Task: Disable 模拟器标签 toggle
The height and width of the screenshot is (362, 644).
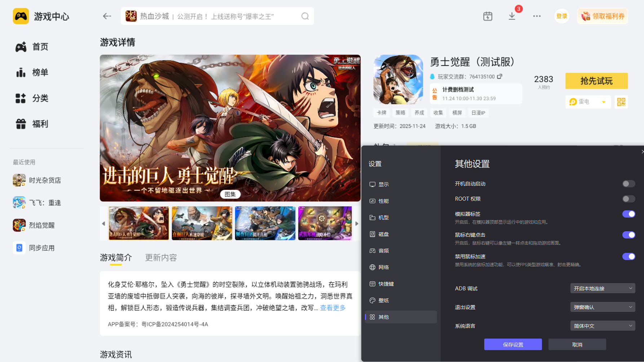Action: (628, 214)
